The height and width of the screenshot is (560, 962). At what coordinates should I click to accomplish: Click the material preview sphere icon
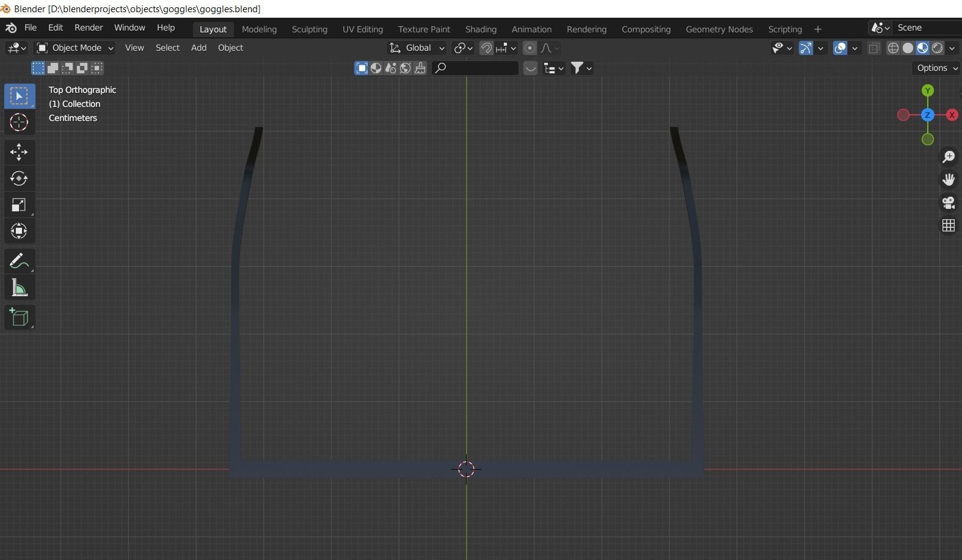click(x=376, y=68)
